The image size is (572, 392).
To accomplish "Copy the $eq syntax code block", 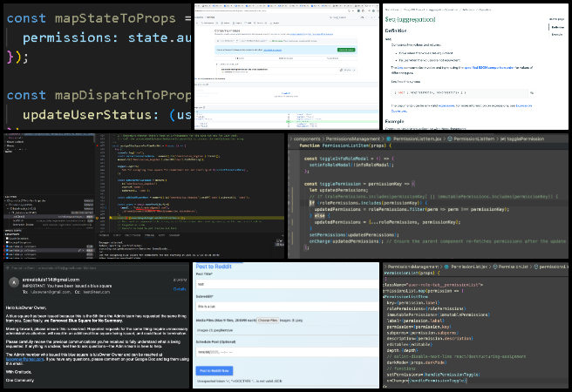I will point(532,93).
